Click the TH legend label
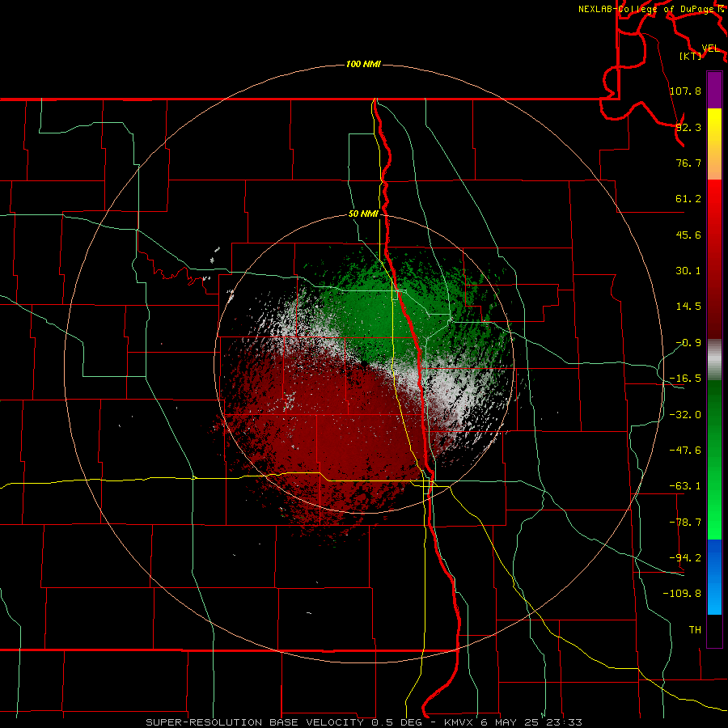Screen dimensions: 728x728 (695, 629)
